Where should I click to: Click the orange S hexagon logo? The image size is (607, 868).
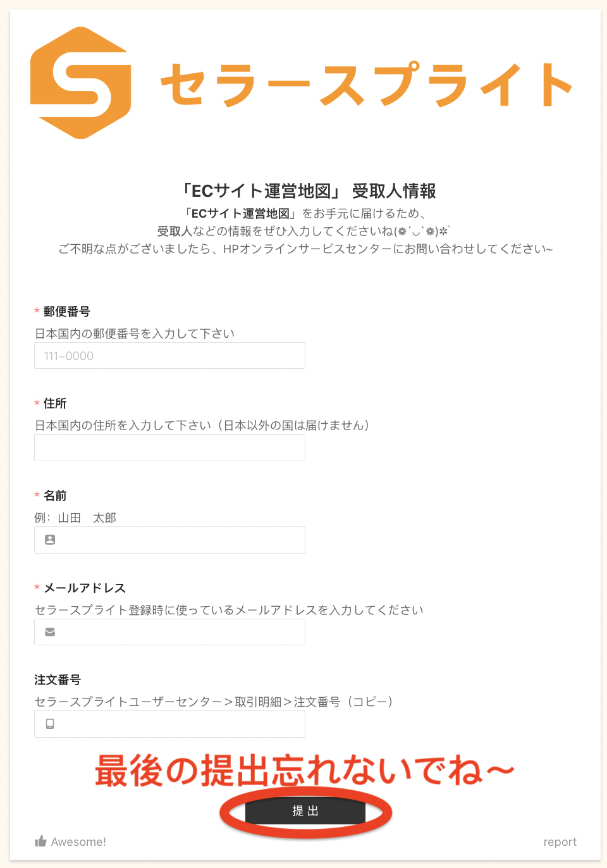81,83
